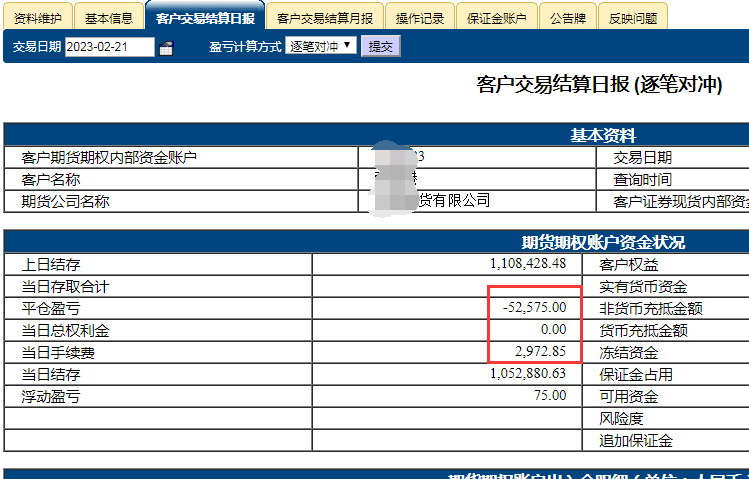Click the 基本资料 section header

602,135
